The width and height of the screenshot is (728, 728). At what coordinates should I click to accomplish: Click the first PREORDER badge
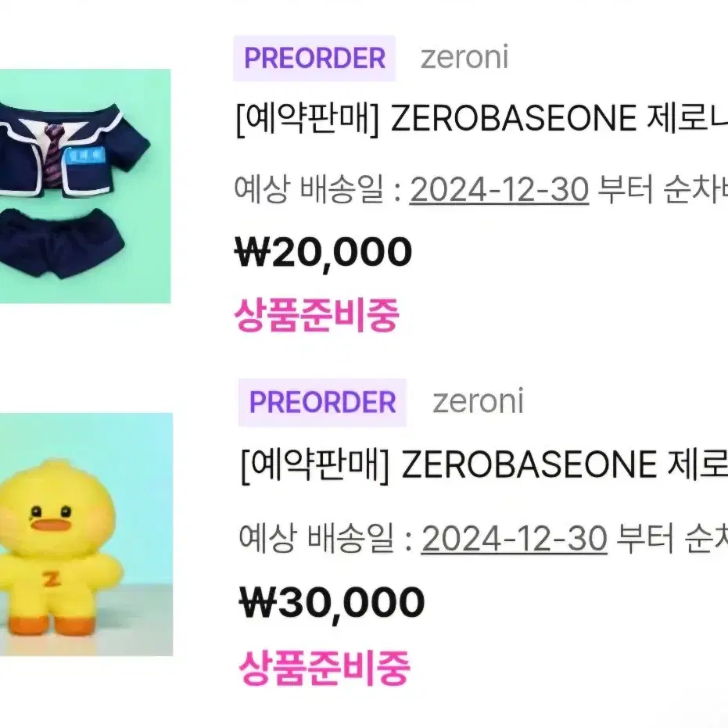(314, 58)
